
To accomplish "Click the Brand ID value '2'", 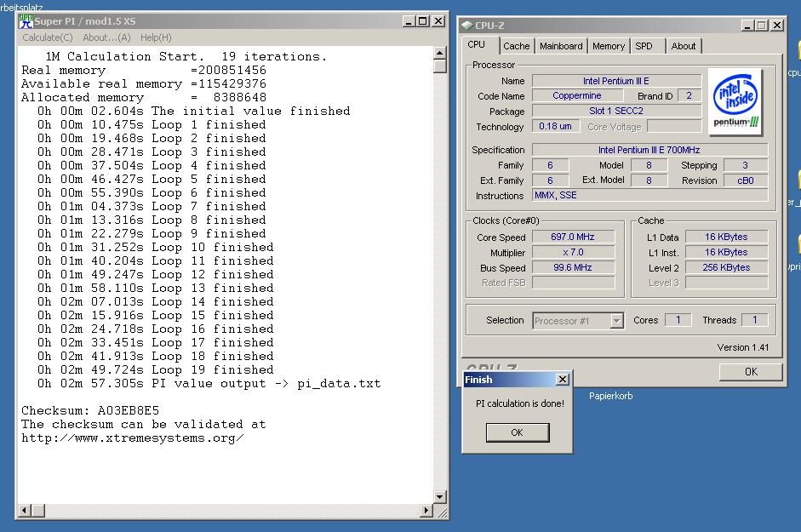I will pos(689,95).
